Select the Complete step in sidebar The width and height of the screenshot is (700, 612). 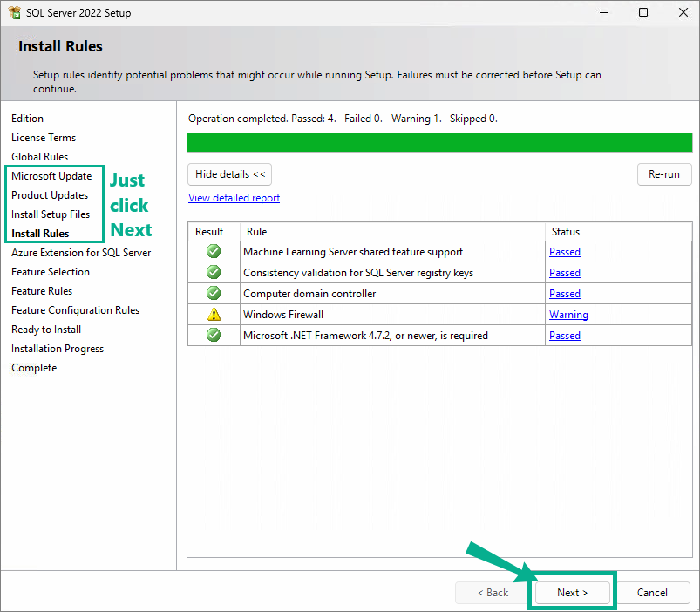click(34, 368)
